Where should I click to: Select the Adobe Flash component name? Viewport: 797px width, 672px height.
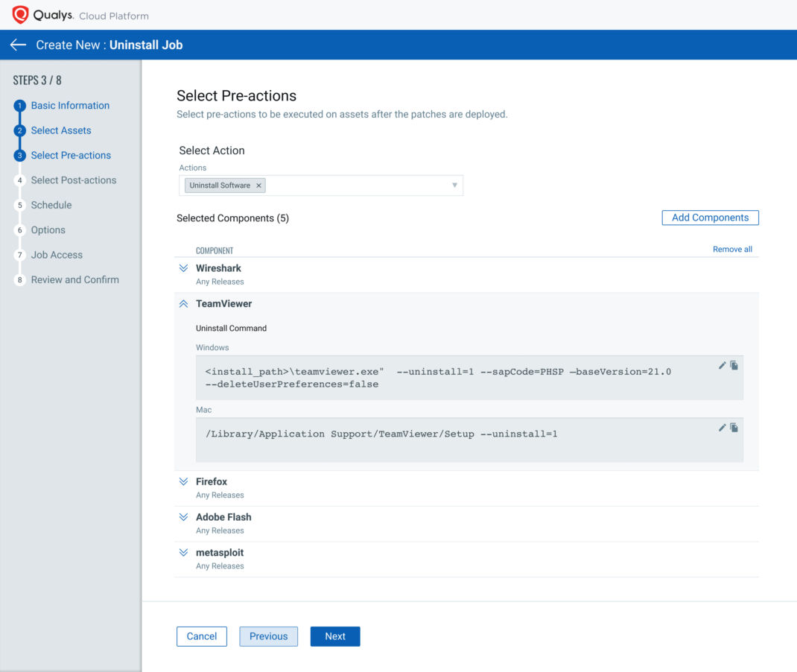pos(223,517)
